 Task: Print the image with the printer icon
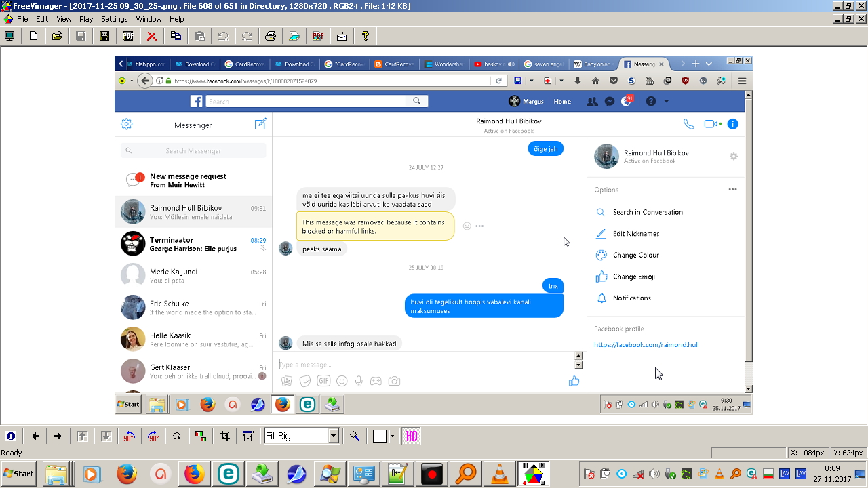click(x=270, y=36)
